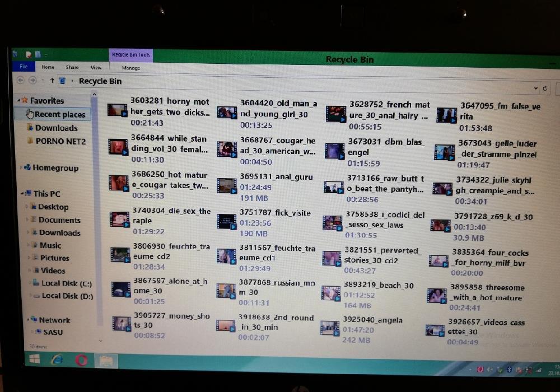Open the Manage tab
This screenshot has width=560, height=392.
tap(130, 68)
